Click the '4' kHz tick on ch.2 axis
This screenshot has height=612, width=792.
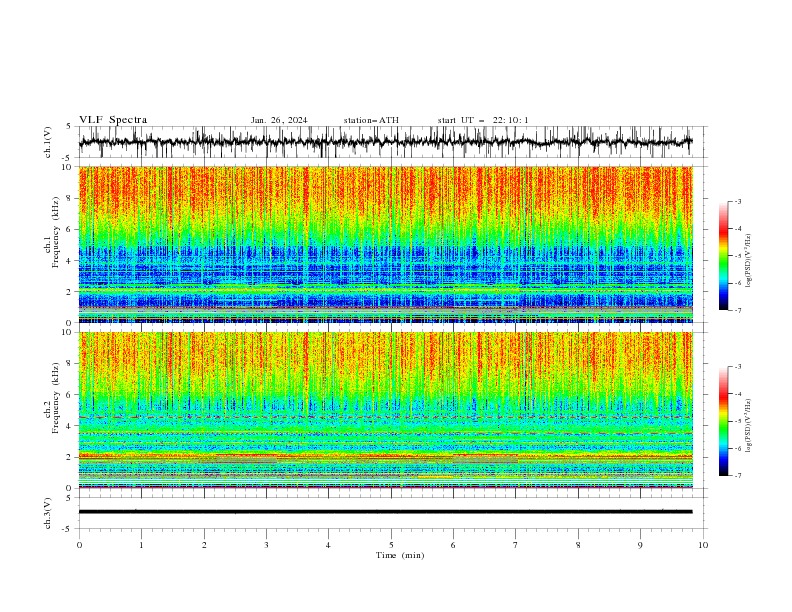[x=71, y=426]
